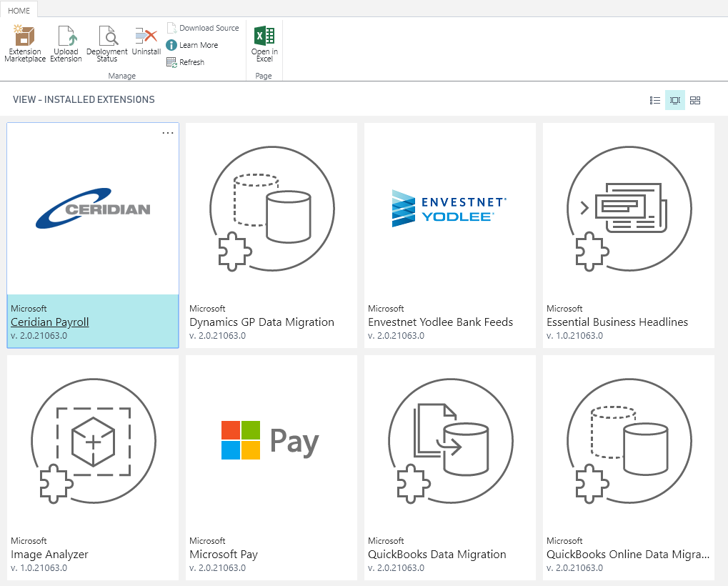
Task: Click Envestnet Yodlee Bank Feeds name
Action: click(441, 322)
